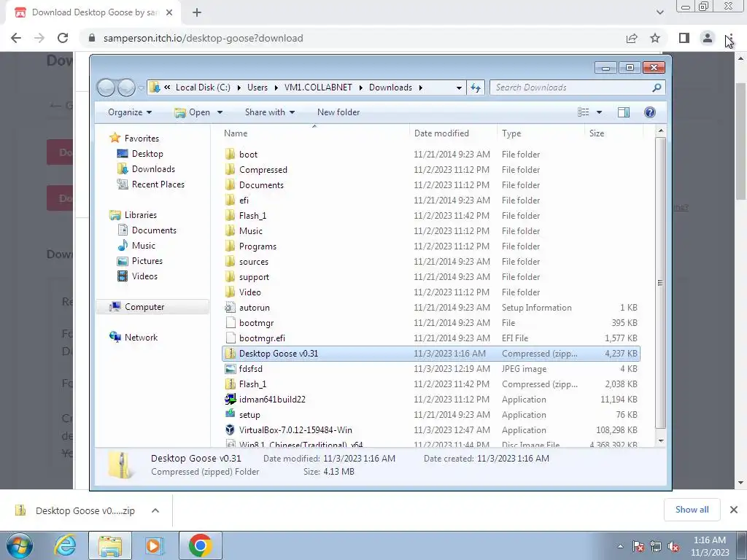Expand Share with menu
This screenshot has width=747, height=560.
tap(270, 112)
